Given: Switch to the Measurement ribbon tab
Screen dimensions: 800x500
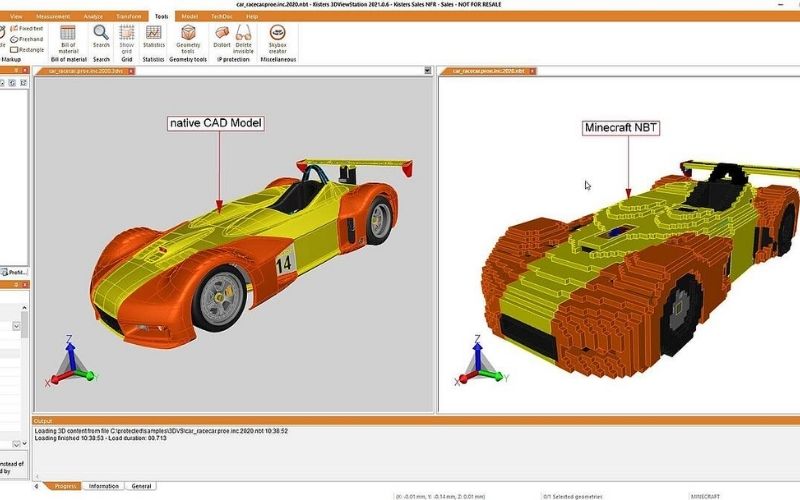Looking at the screenshot, I should point(53,16).
